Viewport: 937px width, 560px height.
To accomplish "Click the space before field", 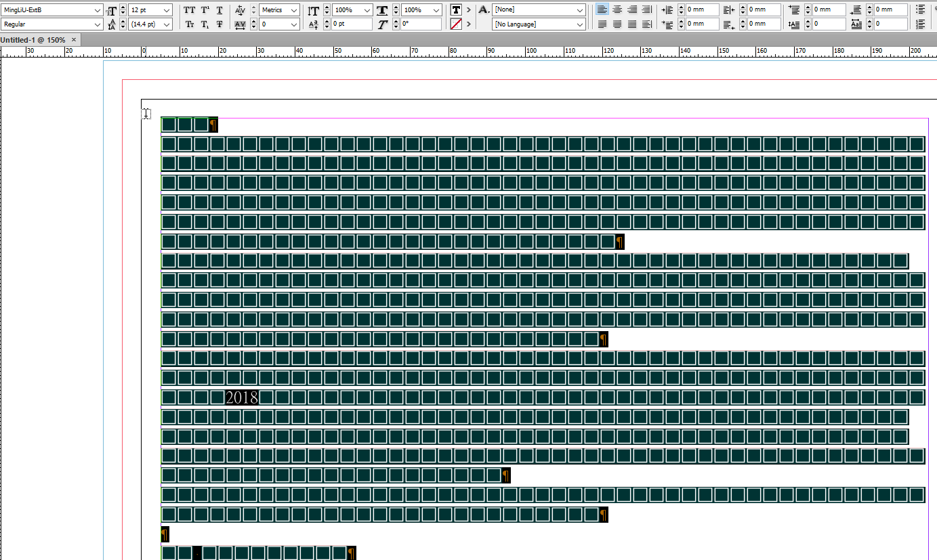I will coord(829,10).
